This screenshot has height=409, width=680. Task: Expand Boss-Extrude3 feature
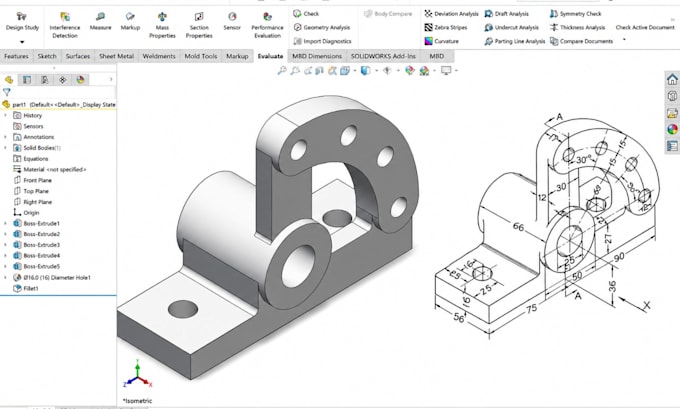(5, 245)
